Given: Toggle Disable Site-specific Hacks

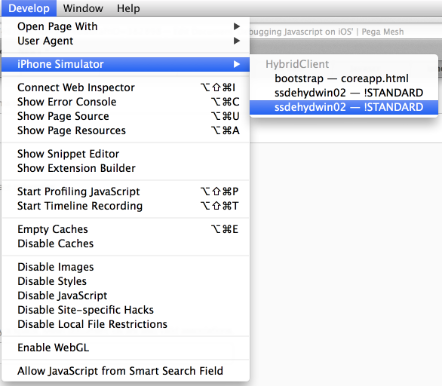Looking at the screenshot, I should pos(126,310).
